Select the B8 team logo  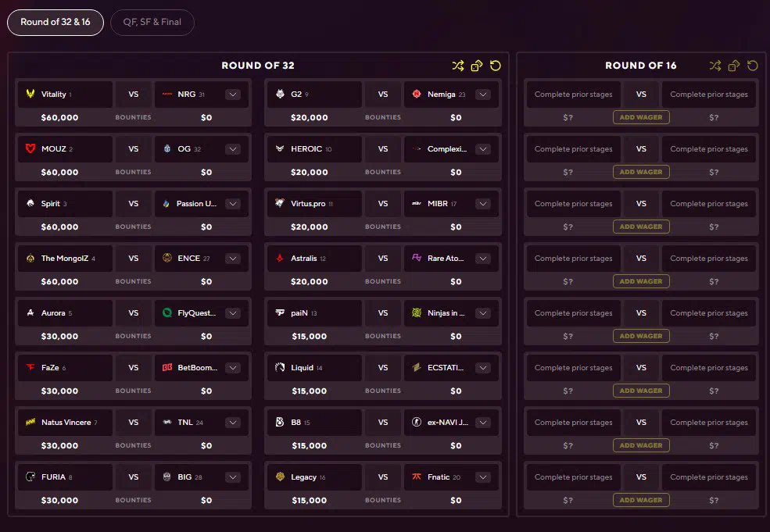pyautogui.click(x=280, y=422)
